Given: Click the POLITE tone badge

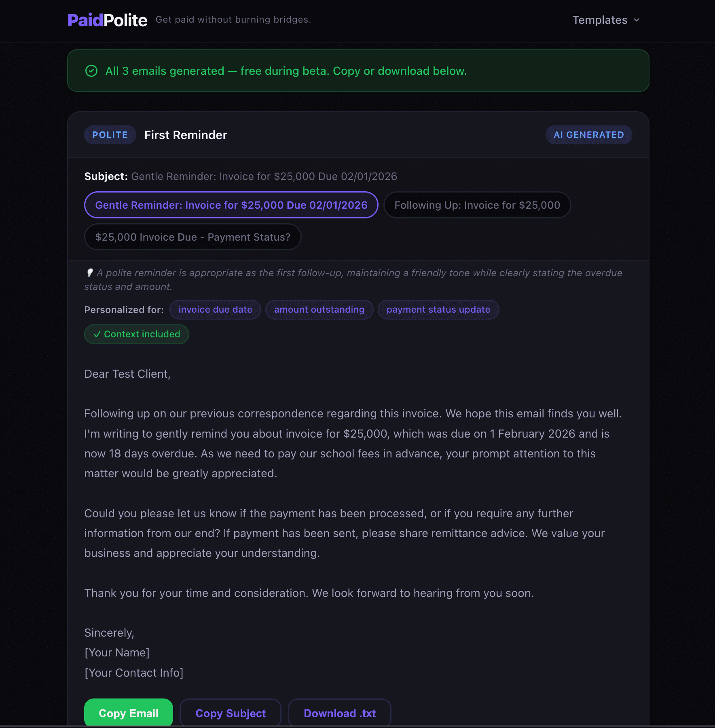Looking at the screenshot, I should (110, 135).
